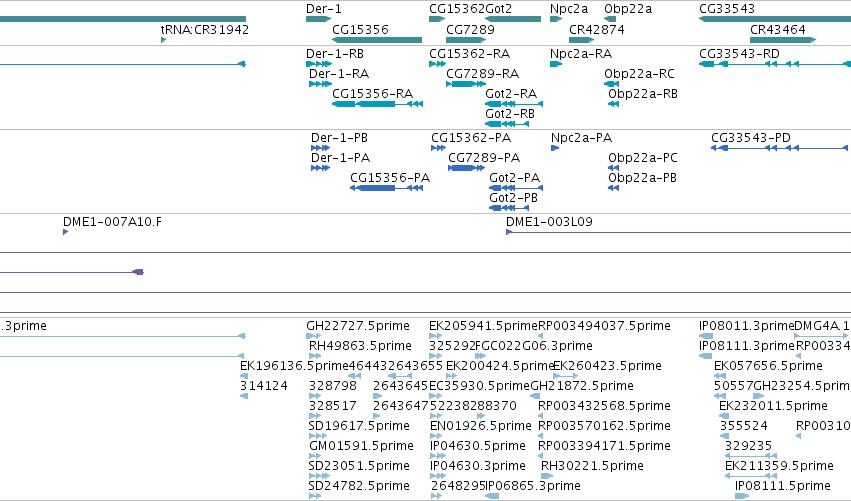The image size is (851, 501).
Task: Select EST EK196136.5prime
Action: tap(294, 366)
